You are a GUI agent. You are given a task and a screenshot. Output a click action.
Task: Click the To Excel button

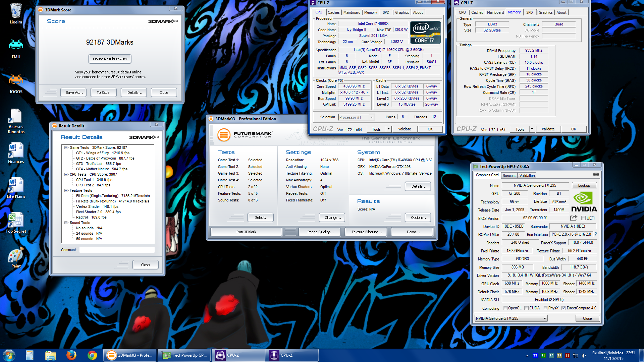tap(103, 93)
